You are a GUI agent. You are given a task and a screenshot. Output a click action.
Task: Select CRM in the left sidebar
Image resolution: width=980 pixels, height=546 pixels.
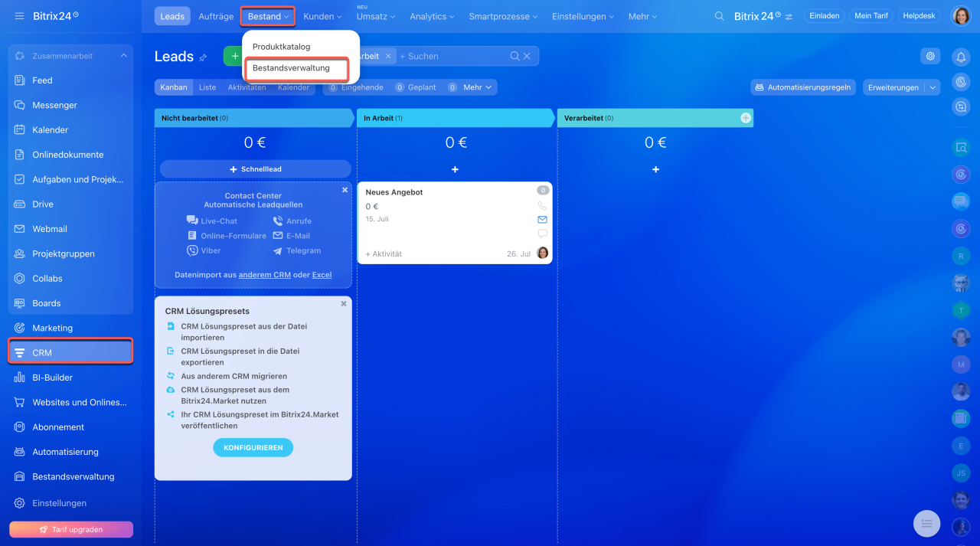70,352
